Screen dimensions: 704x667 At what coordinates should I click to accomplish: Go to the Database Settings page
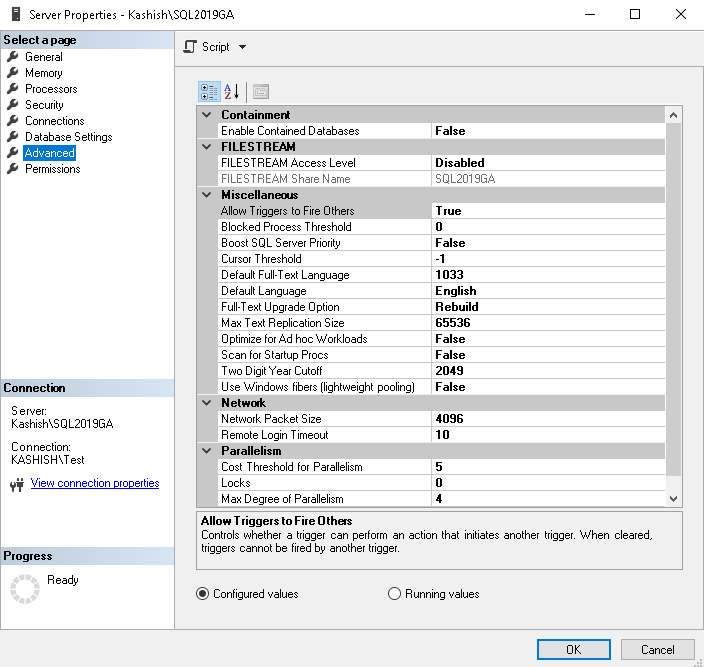68,137
